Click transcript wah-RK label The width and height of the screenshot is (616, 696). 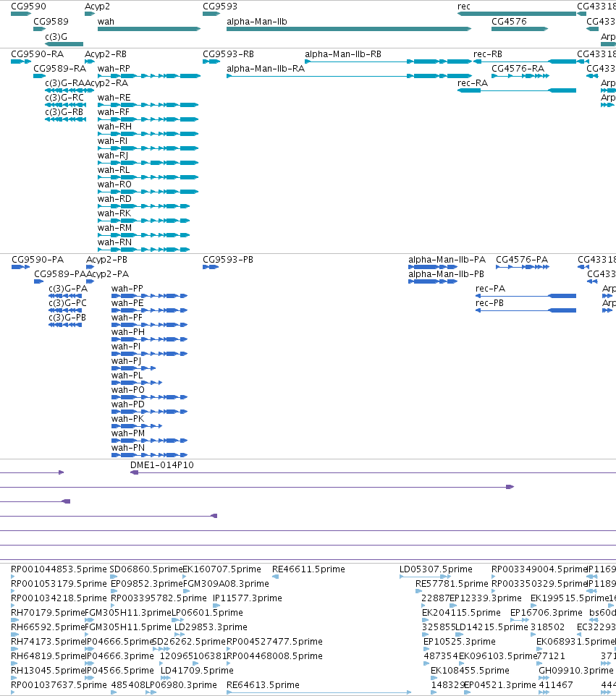point(114,213)
